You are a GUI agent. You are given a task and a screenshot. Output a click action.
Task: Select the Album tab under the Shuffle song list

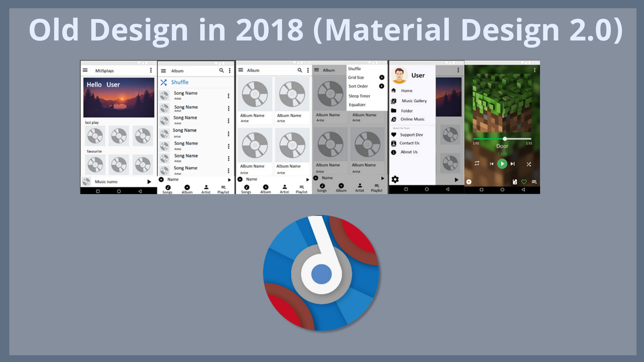[187, 189]
